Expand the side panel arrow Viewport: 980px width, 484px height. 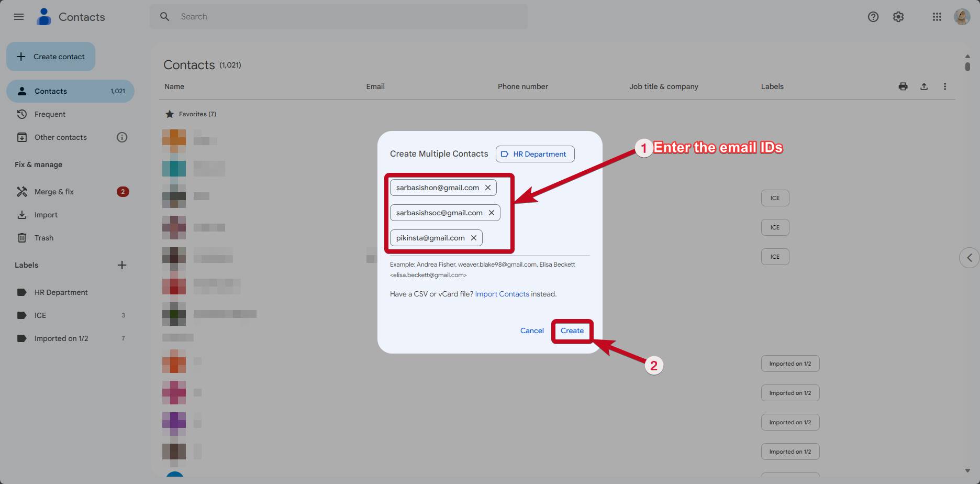(970, 258)
